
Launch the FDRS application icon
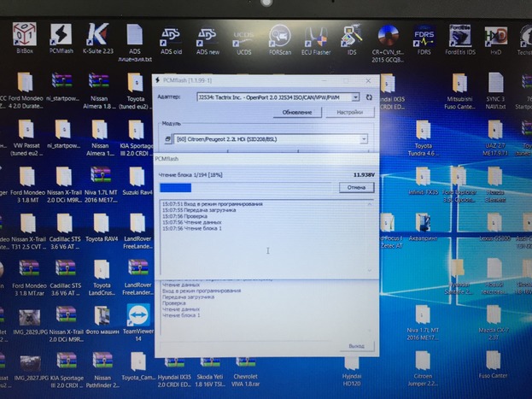pos(424,36)
